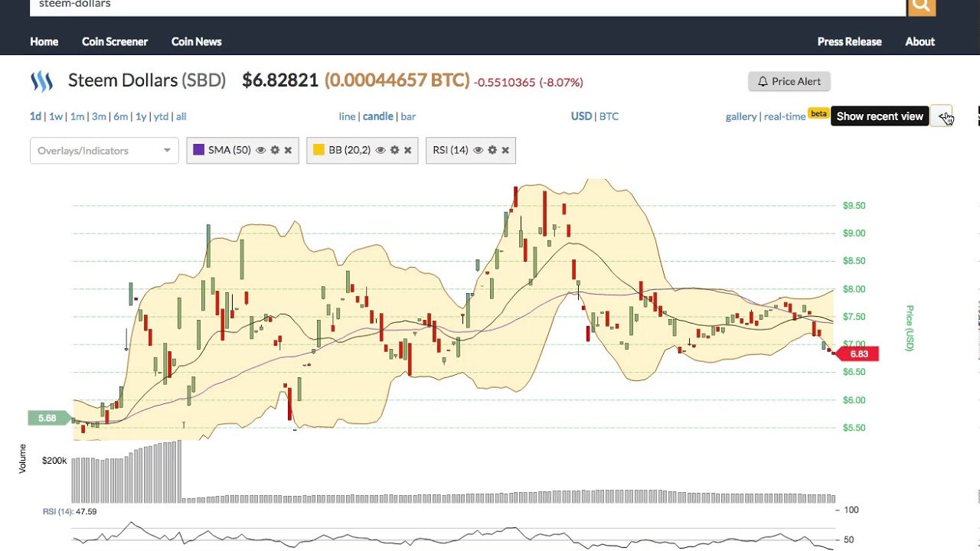This screenshot has height=551, width=980.
Task: Show prices in USD
Action: pos(581,116)
